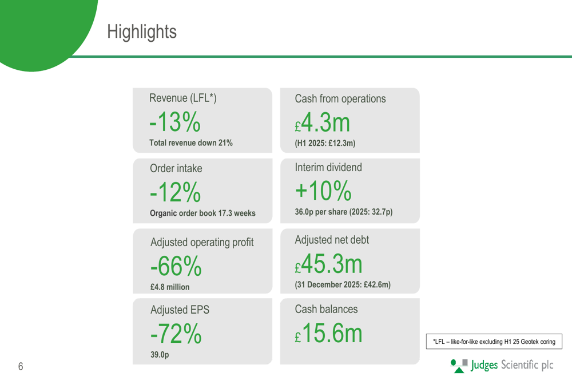Image resolution: width=572 pixels, height=392 pixels.
Task: Click the Interim dividend heading
Action: coord(328,168)
